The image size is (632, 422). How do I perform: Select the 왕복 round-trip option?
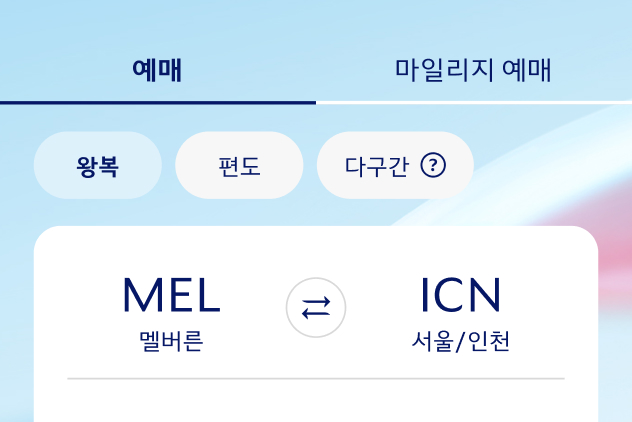[98, 165]
